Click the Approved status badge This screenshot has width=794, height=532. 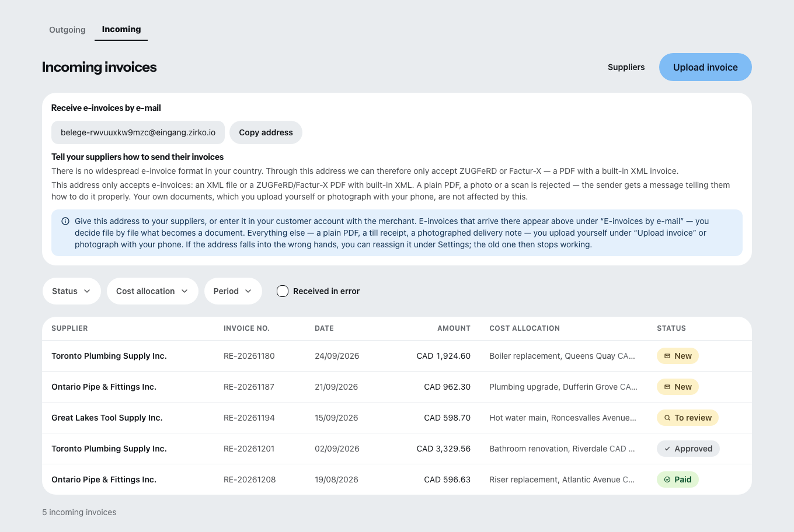[x=688, y=449]
